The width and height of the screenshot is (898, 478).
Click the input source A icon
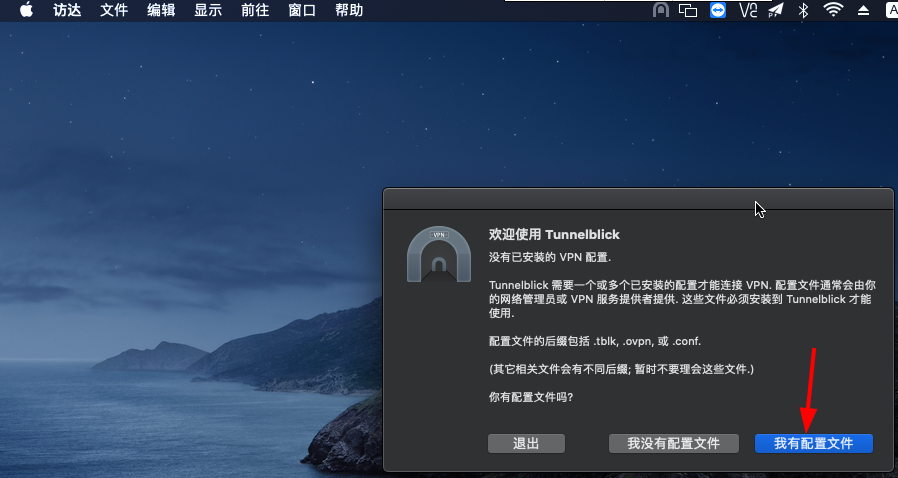point(891,10)
